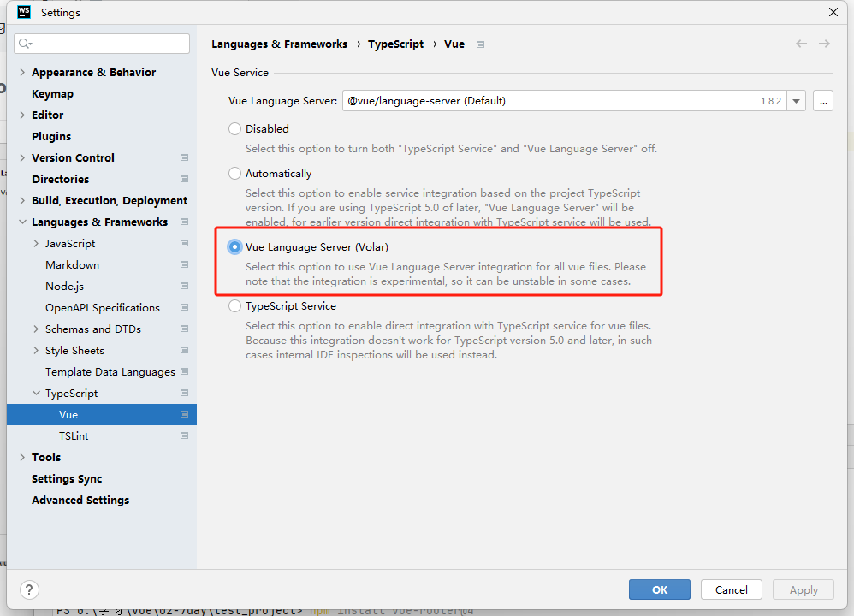This screenshot has height=616, width=854.
Task: Click the project-level icon beside Style Sheets
Action: (x=185, y=350)
